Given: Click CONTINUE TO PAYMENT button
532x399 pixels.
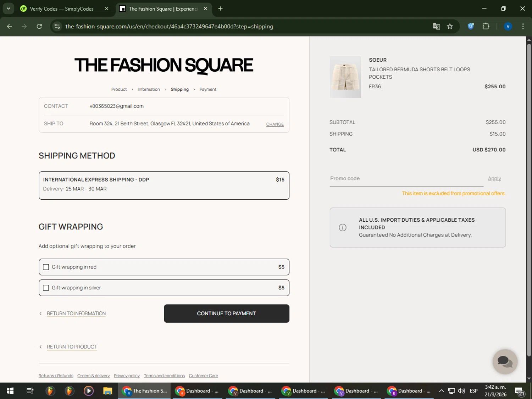Looking at the screenshot, I should click(226, 314).
